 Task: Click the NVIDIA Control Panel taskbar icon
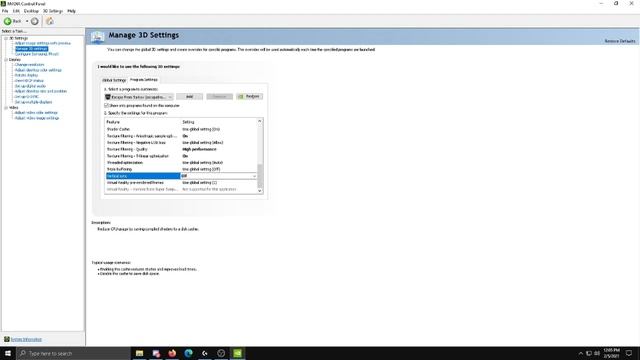(x=238, y=353)
